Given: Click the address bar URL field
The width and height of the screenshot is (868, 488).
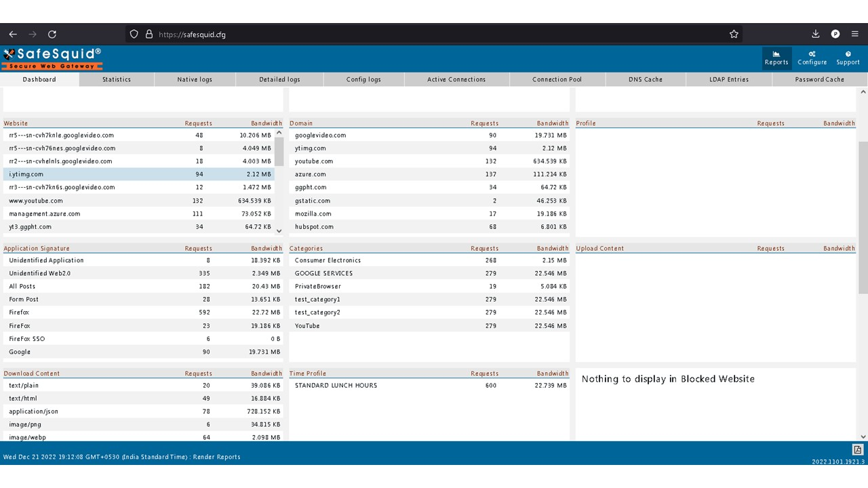Looking at the screenshot, I should [x=434, y=34].
